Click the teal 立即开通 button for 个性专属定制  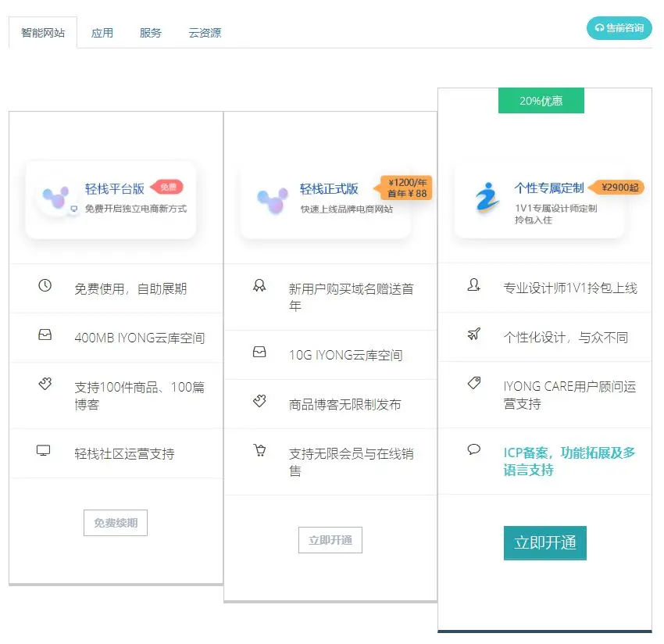[544, 543]
